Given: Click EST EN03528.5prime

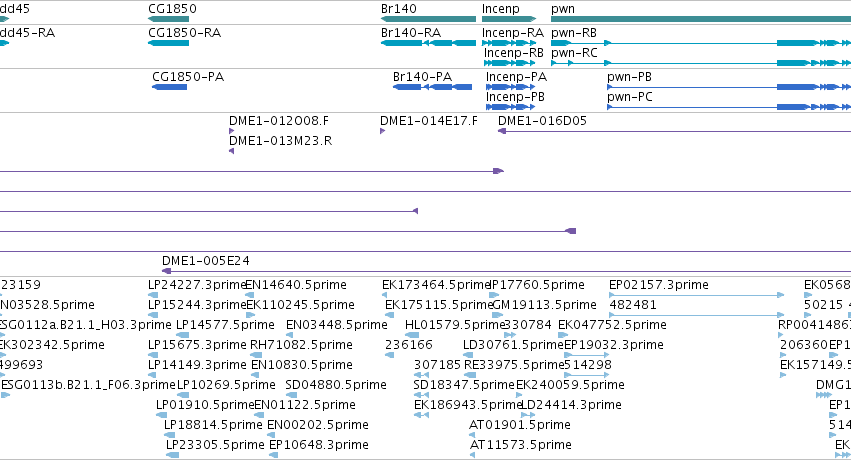Looking at the screenshot, I should coord(47,305).
